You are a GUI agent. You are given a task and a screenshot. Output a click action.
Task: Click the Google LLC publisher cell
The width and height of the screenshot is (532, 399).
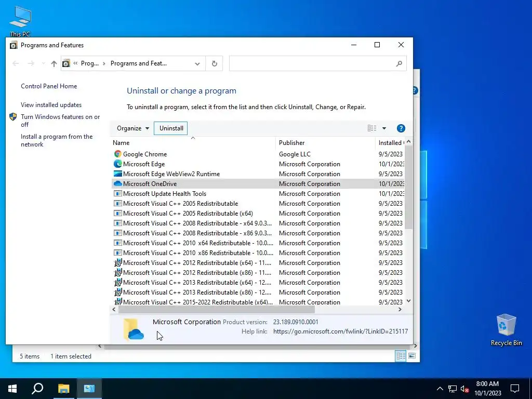click(x=295, y=154)
